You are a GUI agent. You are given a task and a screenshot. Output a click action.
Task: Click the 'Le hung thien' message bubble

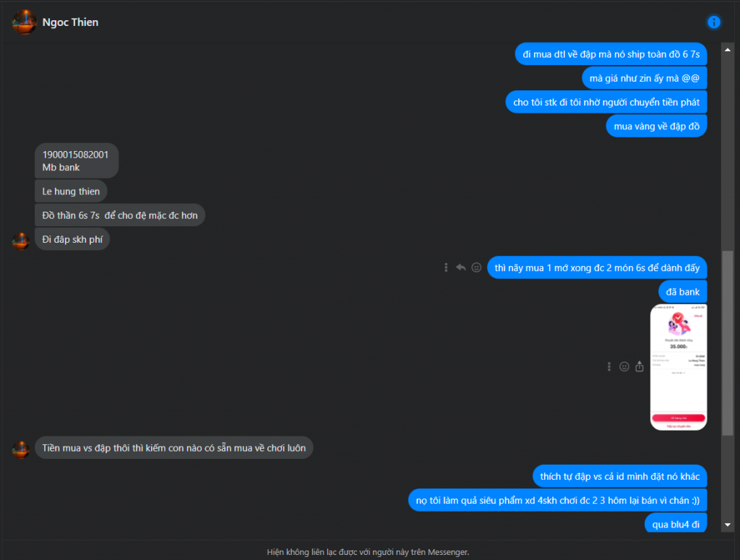71,191
